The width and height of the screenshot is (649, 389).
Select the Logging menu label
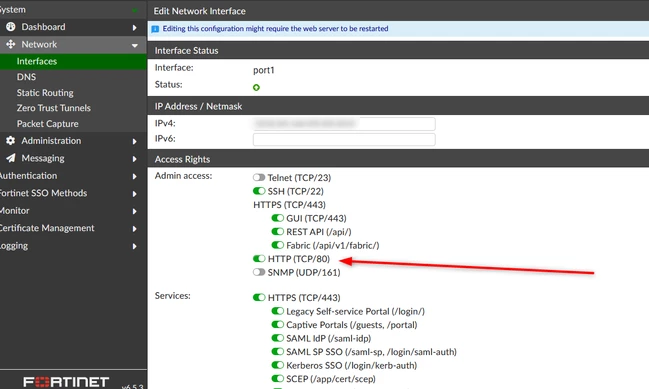14,246
